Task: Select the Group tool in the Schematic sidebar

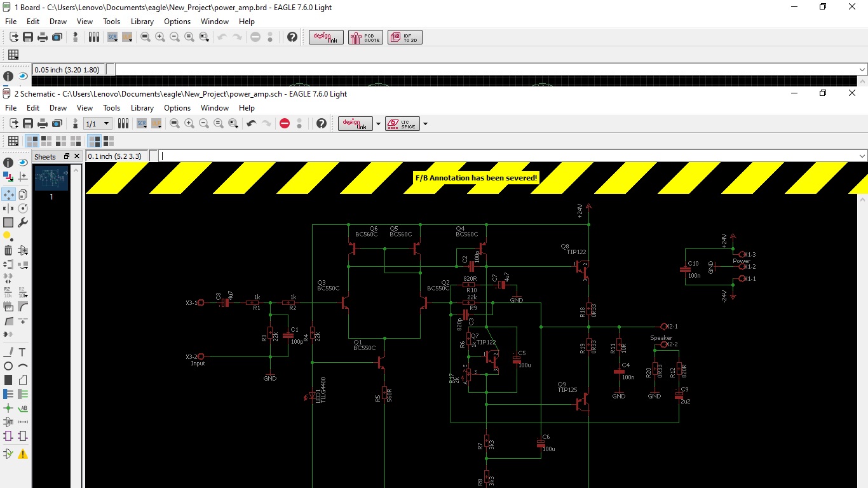Action: [x=8, y=222]
